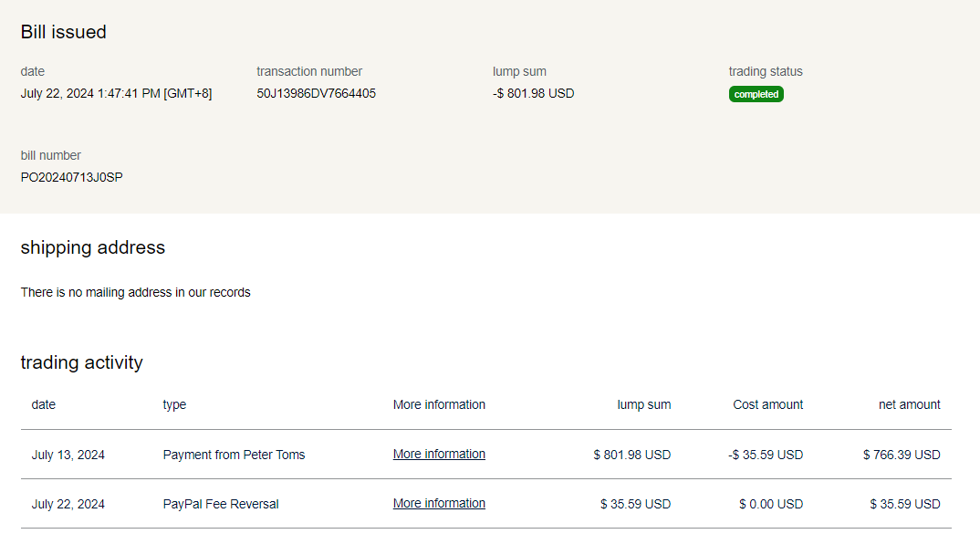
Task: Open More information for Peter Toms payment
Action: point(439,454)
